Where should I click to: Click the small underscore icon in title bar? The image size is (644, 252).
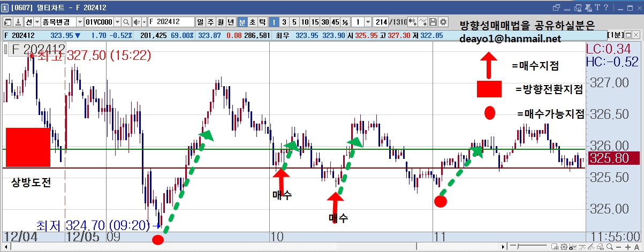566,9
